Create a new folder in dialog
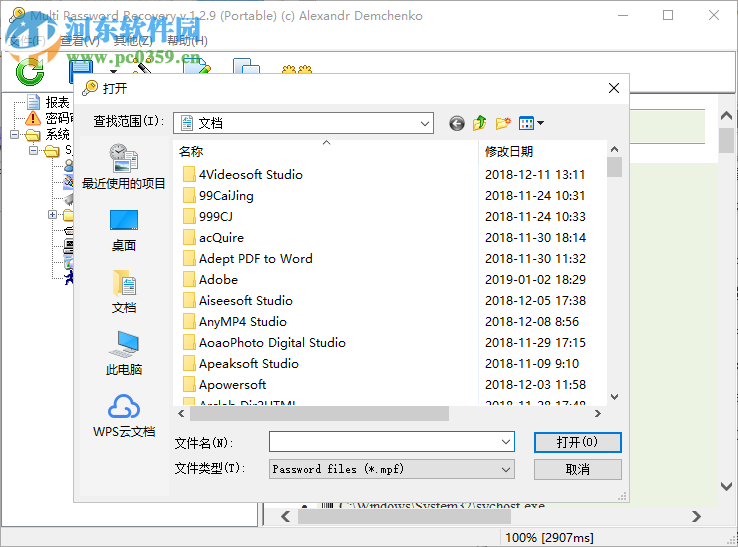This screenshot has height=547, width=738. [503, 123]
